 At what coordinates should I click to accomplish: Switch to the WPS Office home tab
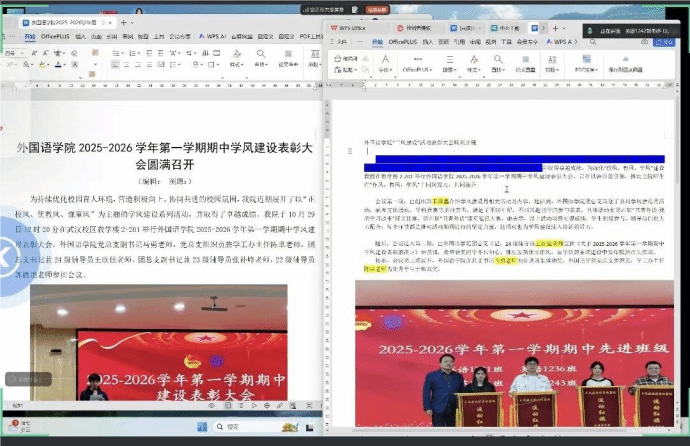click(352, 28)
